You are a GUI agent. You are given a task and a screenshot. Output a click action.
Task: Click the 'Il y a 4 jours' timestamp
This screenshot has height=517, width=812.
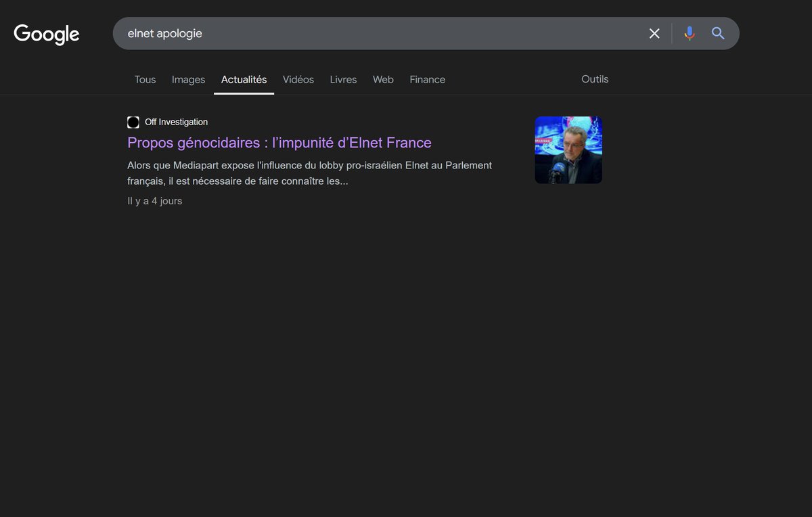pos(154,201)
